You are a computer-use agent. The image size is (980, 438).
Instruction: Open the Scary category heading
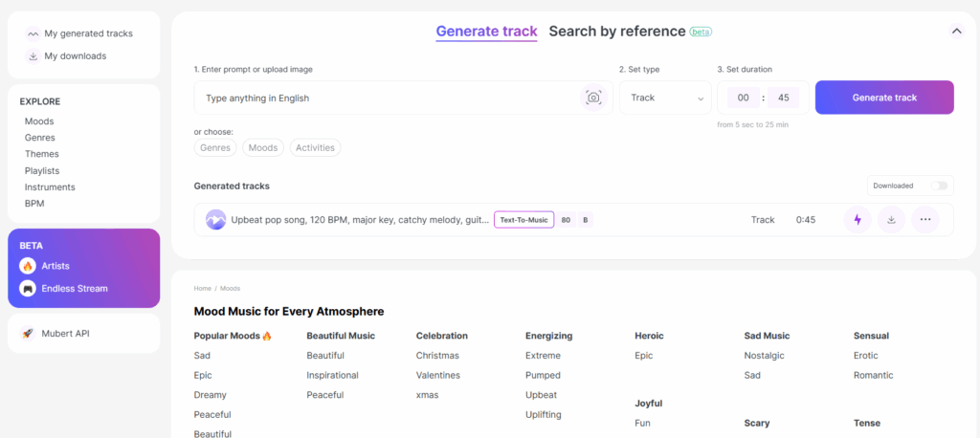[x=757, y=423]
